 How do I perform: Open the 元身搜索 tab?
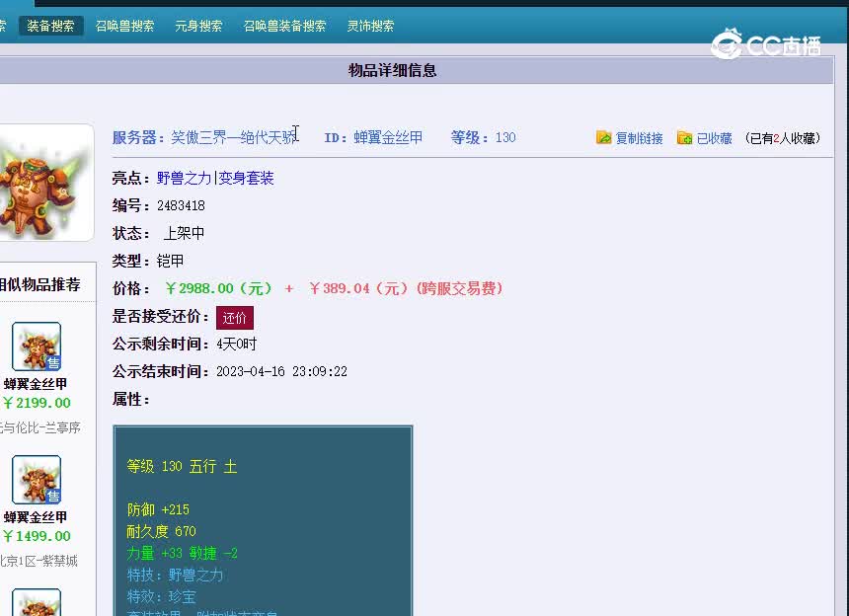point(198,26)
